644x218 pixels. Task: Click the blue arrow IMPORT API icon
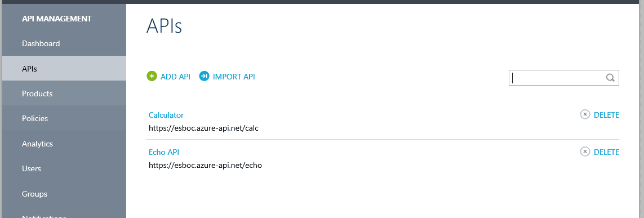click(204, 77)
